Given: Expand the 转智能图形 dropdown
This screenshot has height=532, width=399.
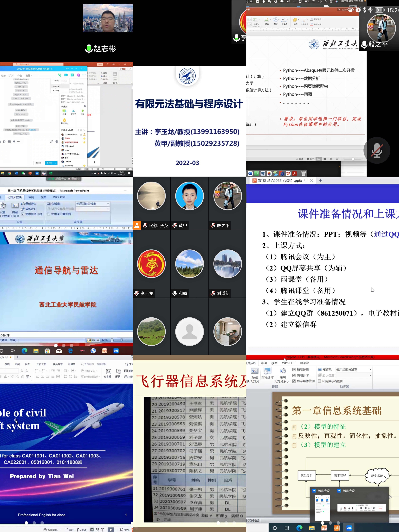Looking at the screenshot, I should pos(99,377).
